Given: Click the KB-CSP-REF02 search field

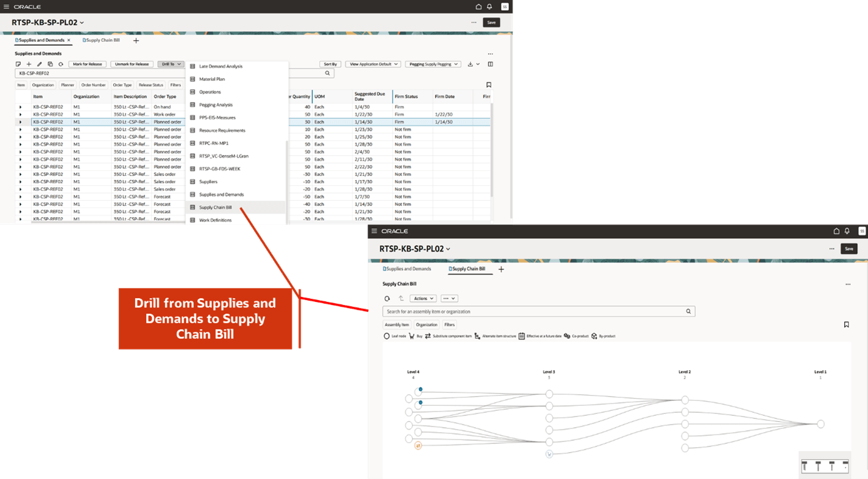Looking at the screenshot, I should pyautogui.click(x=175, y=73).
